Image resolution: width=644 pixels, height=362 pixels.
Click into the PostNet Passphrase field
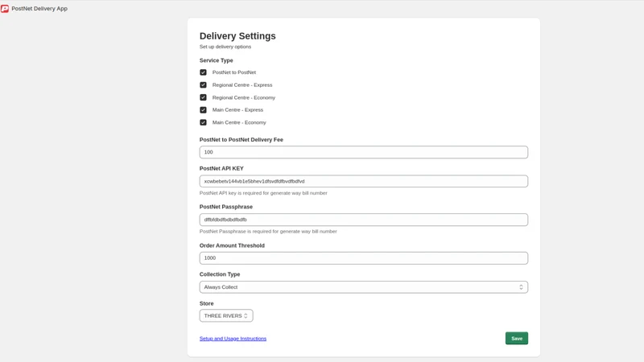[364, 220]
